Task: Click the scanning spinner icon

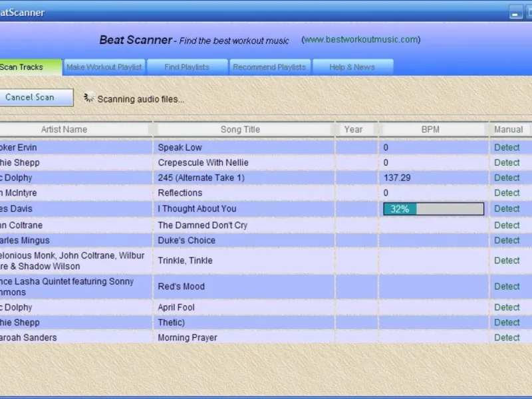Action: 89,98
